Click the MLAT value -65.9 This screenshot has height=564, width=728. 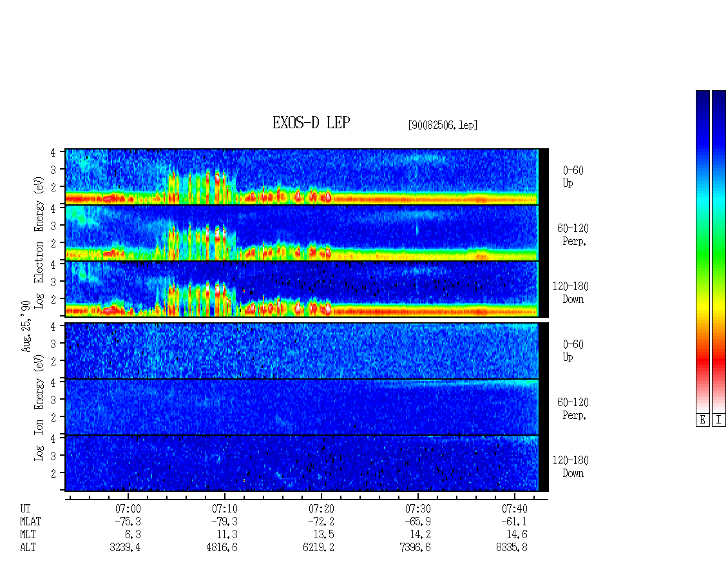coord(417,521)
